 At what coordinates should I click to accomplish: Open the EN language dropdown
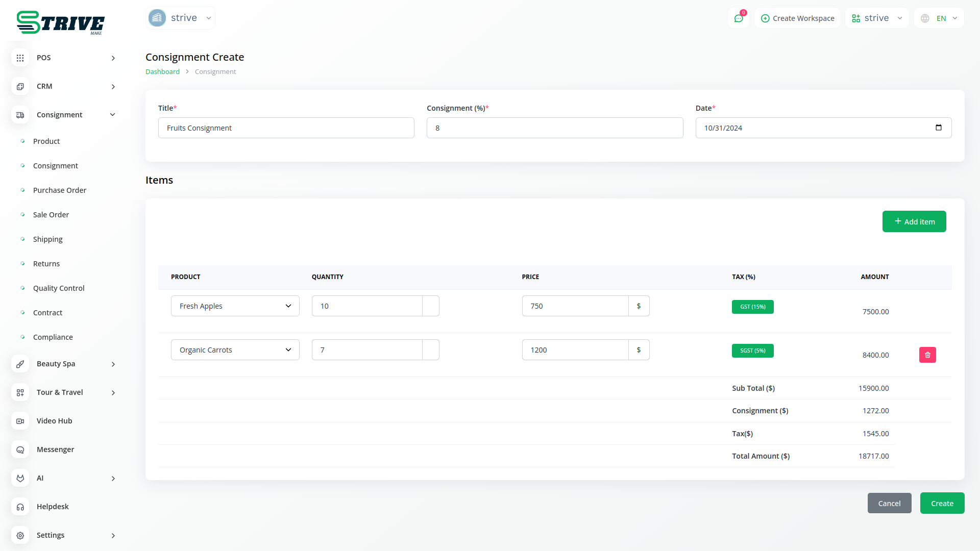940,18
